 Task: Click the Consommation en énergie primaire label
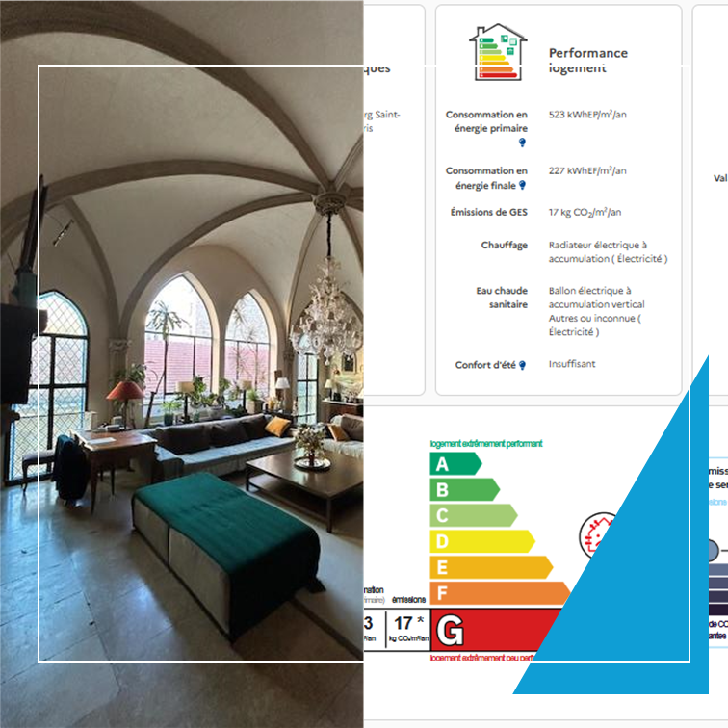pyautogui.click(x=486, y=121)
